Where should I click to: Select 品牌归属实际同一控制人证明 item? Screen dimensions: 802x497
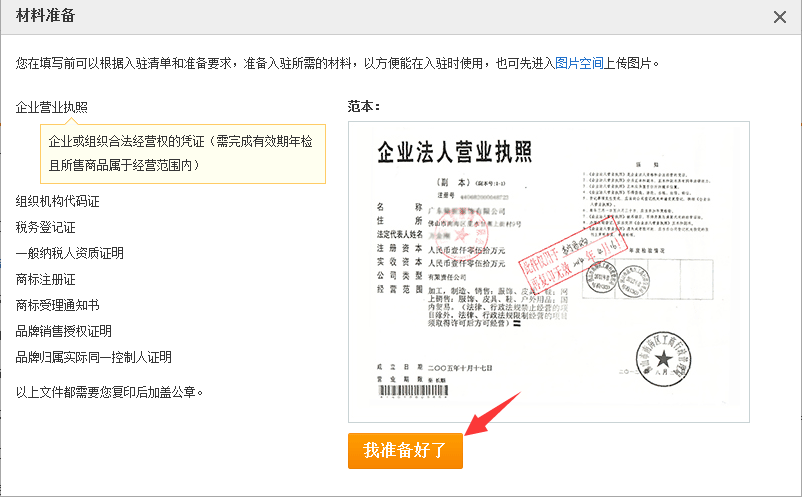pyautogui.click(x=94, y=357)
